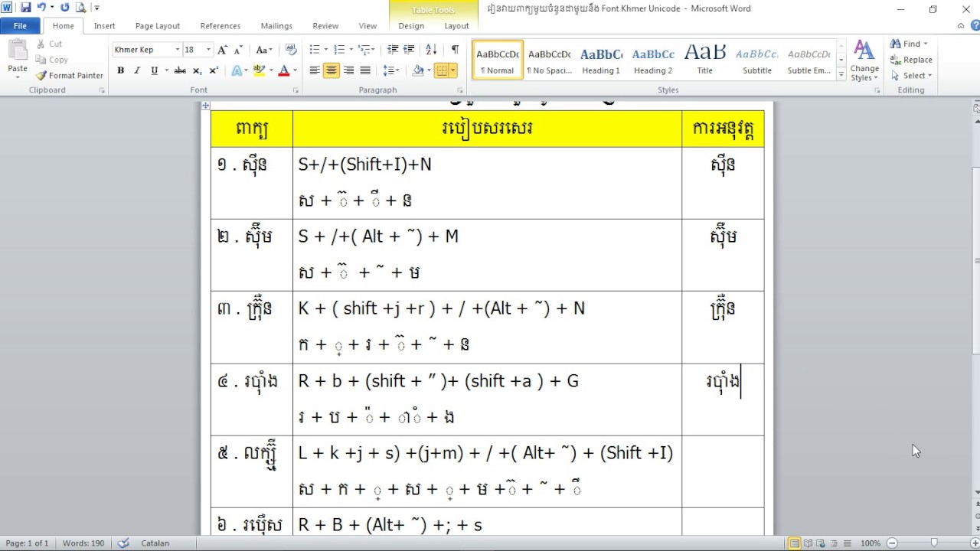Click the Decrease Indent icon
Viewport: 980px width, 551px height.
tap(393, 50)
